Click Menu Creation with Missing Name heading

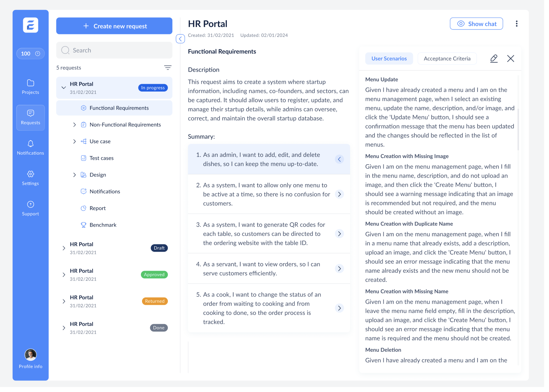pyautogui.click(x=407, y=291)
